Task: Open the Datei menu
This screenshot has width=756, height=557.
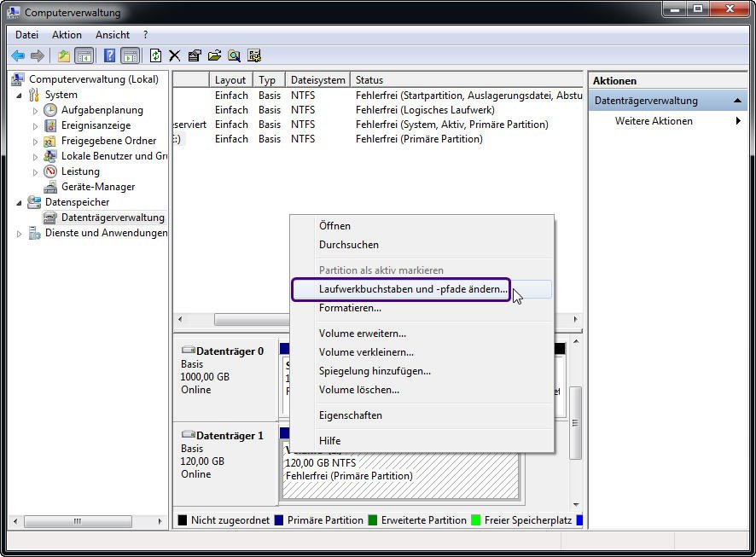Action: [26, 35]
